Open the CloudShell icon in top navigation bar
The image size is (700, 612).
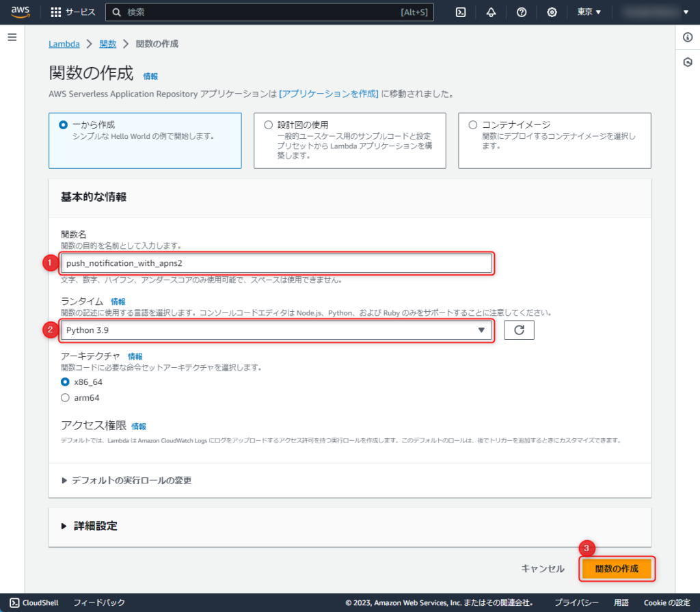[x=461, y=12]
